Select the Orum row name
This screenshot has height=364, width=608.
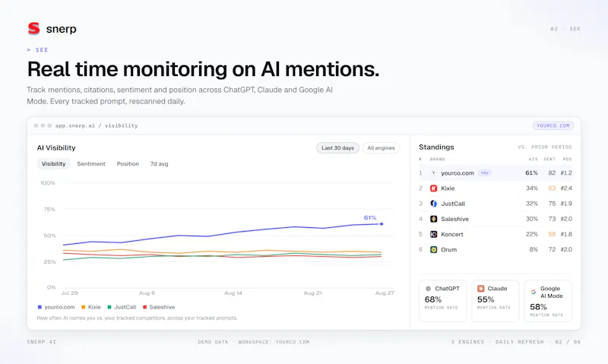[x=448, y=250]
